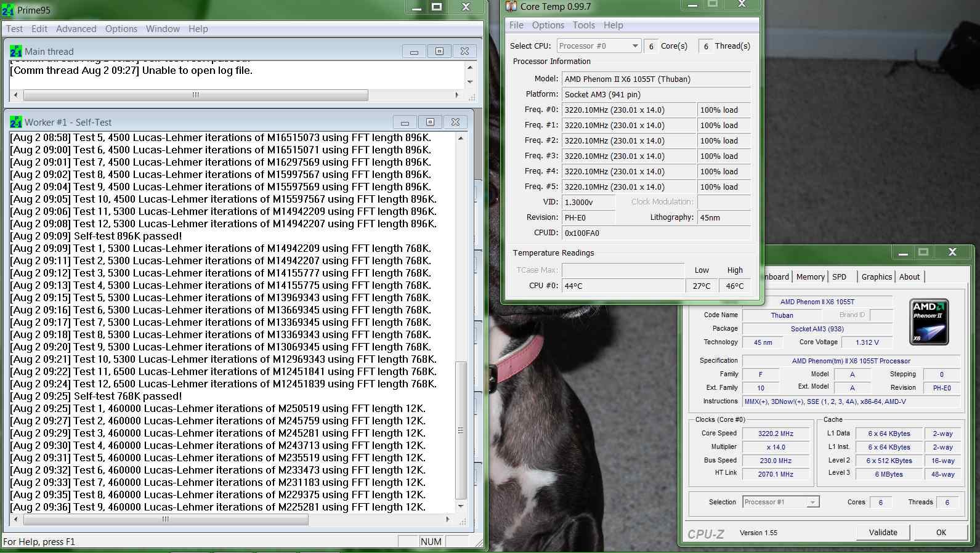Select the SPD tab in CPU-Z

(x=839, y=277)
